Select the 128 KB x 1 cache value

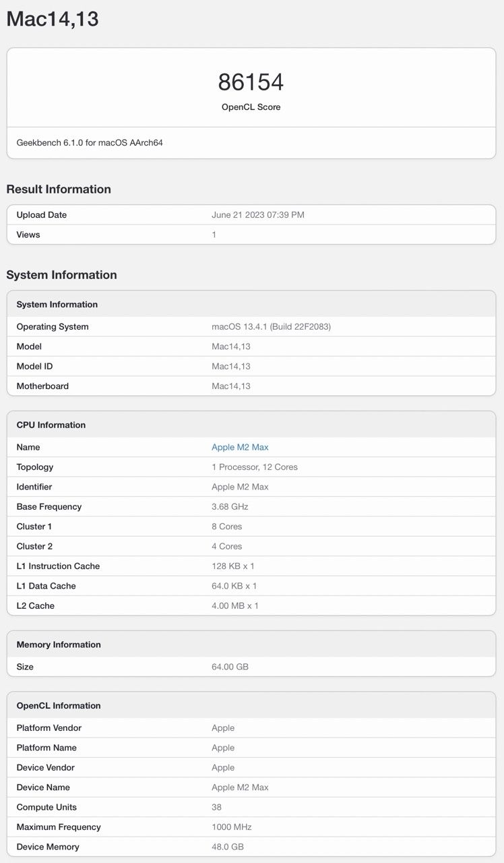pyautogui.click(x=233, y=566)
